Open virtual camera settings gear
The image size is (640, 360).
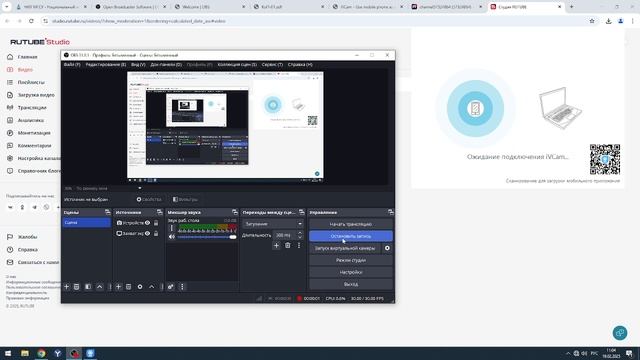[387, 248]
